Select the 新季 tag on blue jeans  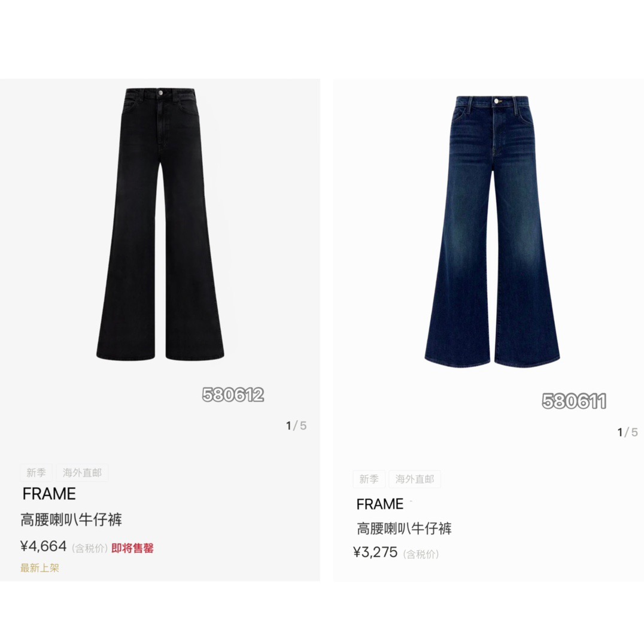tap(369, 479)
